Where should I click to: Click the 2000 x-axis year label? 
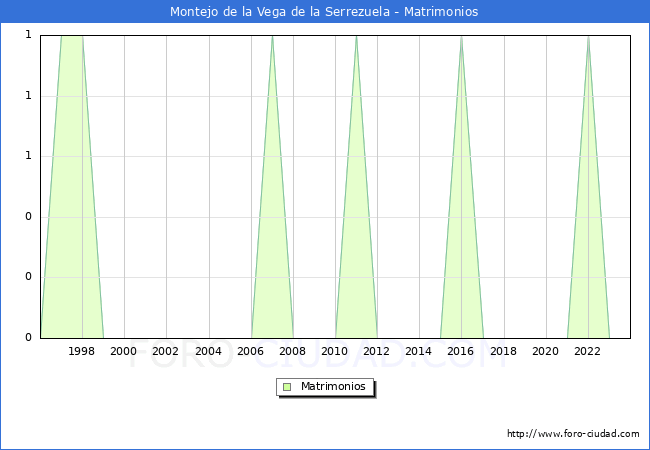pos(124,351)
